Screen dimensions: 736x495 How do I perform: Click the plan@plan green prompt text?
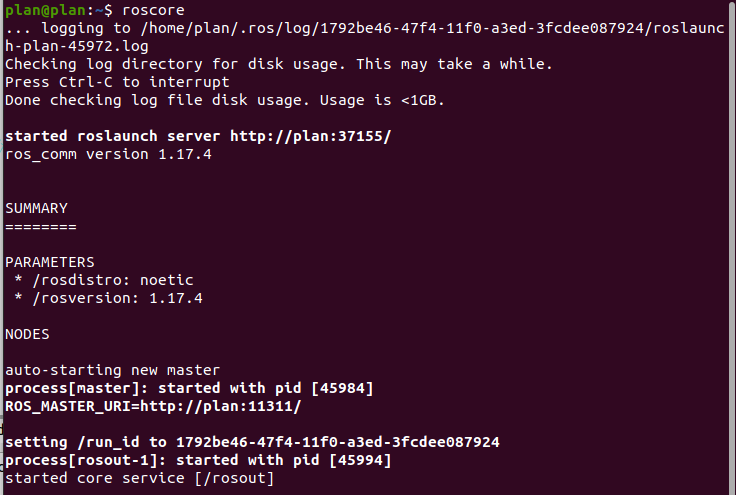coord(46,10)
